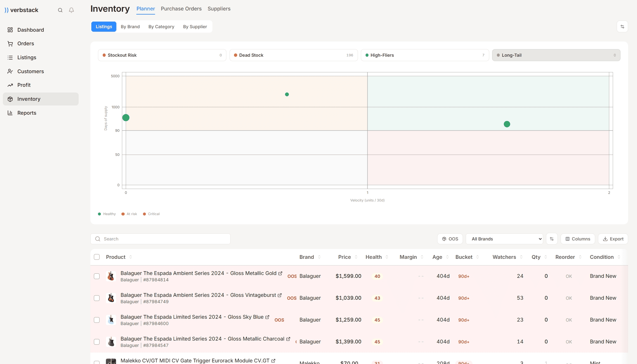Go to Orders in the sidebar
Screen dimensions: 637x364
click(x=41, y=43)
